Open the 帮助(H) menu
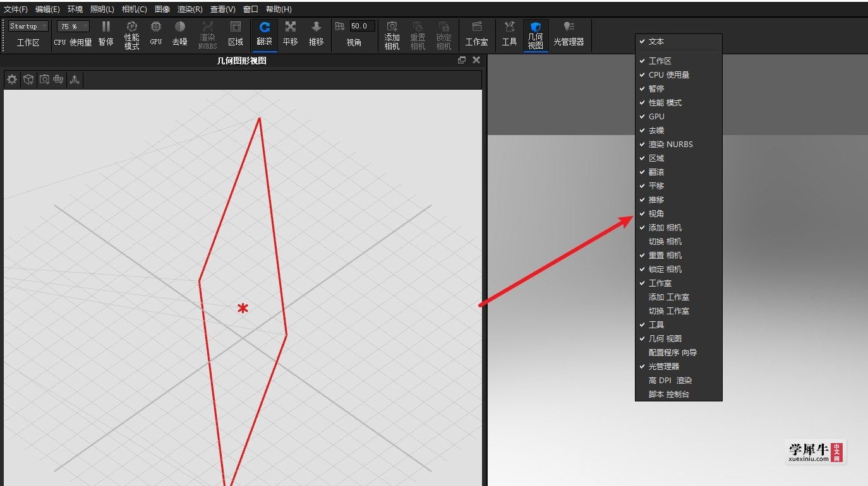The height and width of the screenshot is (486, 868). point(279,9)
